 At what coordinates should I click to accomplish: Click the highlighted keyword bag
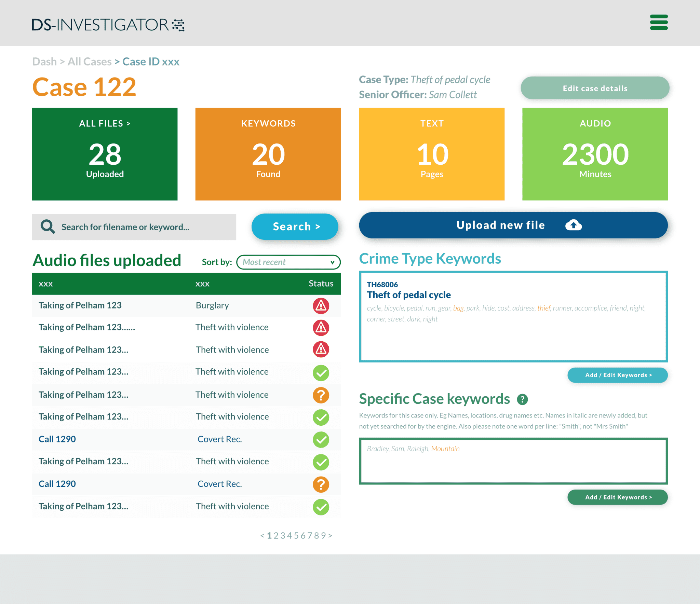[x=458, y=308]
